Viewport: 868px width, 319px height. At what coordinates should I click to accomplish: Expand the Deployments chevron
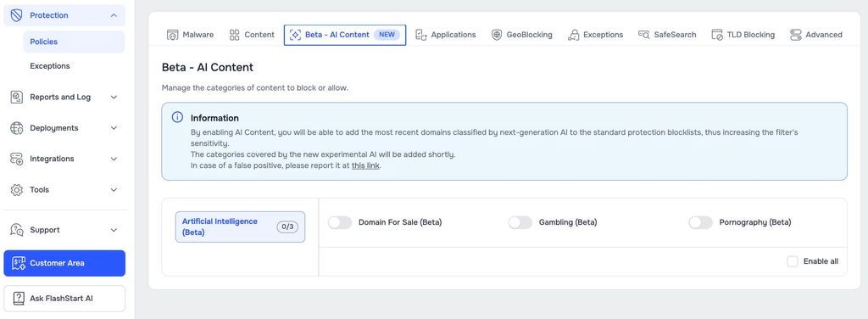114,128
